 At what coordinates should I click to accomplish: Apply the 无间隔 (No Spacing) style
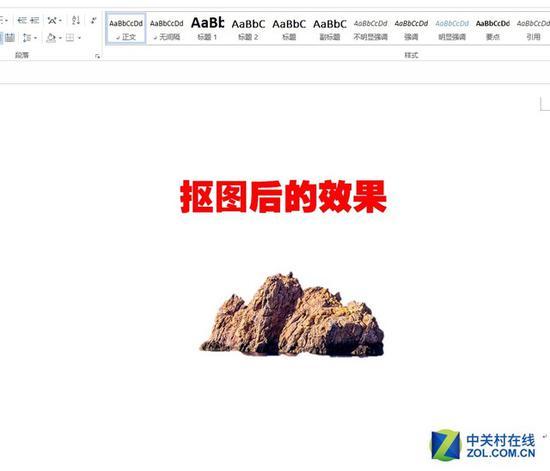[167, 29]
